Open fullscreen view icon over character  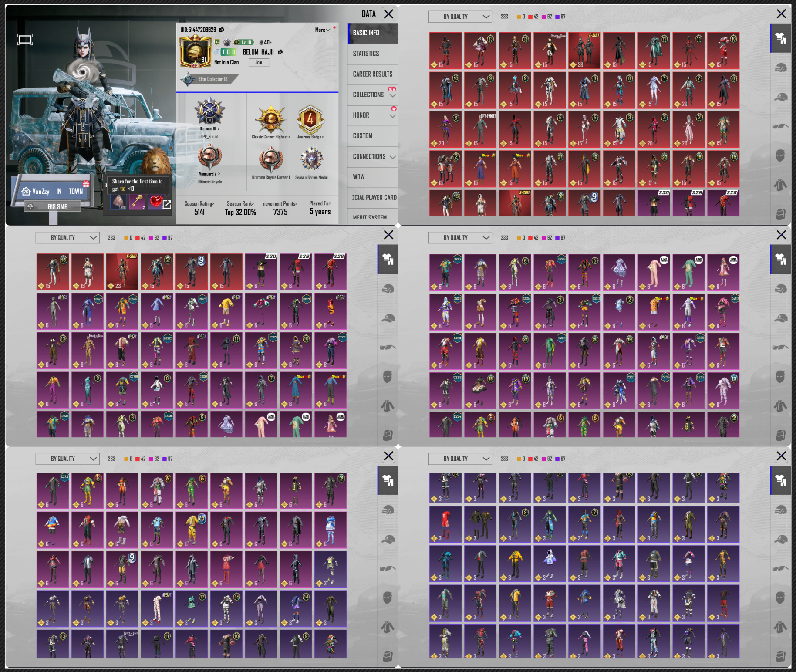pos(25,40)
